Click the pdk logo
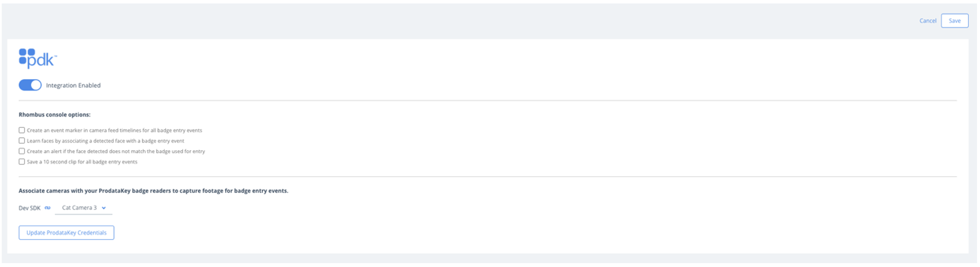The height and width of the screenshot is (267, 980). pyautogui.click(x=38, y=59)
